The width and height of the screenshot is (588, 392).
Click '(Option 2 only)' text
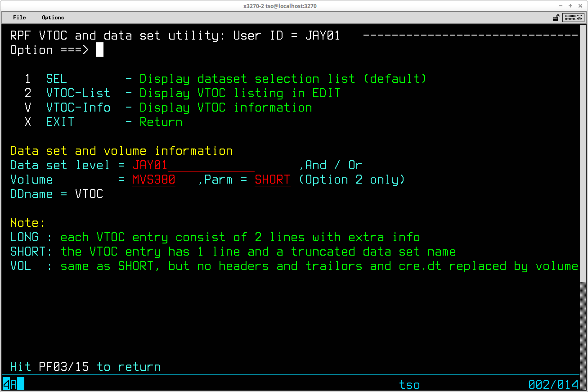pos(351,180)
